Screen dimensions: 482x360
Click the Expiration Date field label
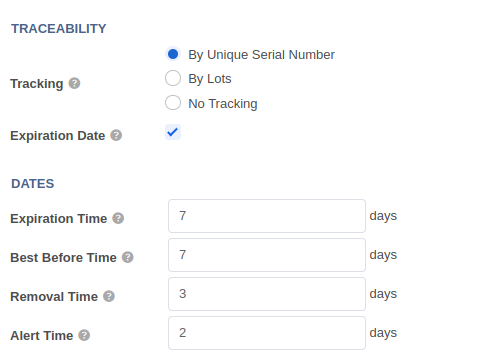click(x=58, y=136)
